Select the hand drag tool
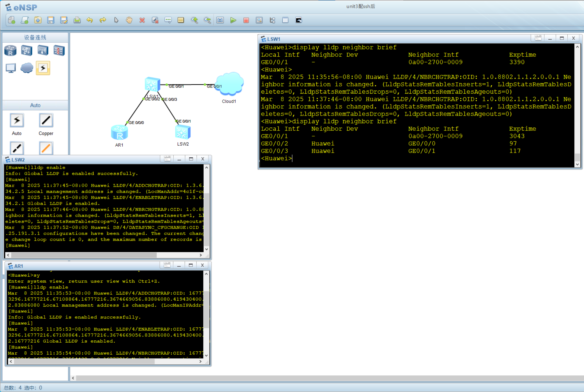The image size is (584, 392). 129,20
